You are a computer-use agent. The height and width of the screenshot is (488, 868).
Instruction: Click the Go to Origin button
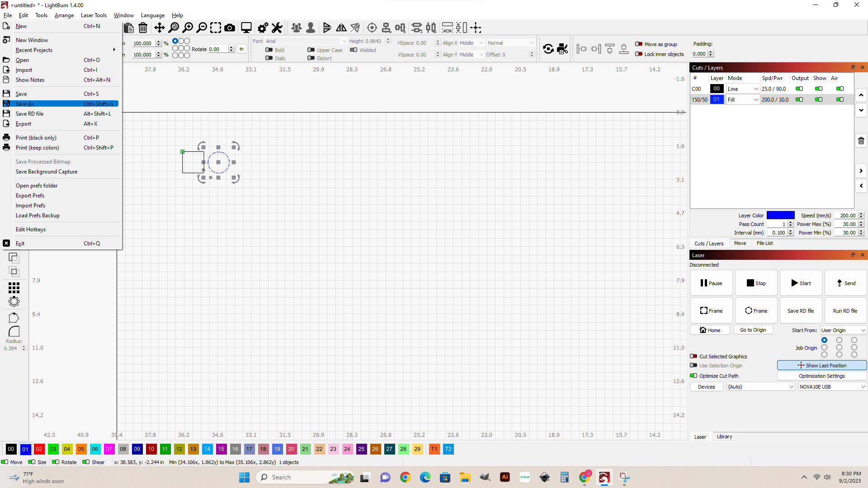click(753, 330)
